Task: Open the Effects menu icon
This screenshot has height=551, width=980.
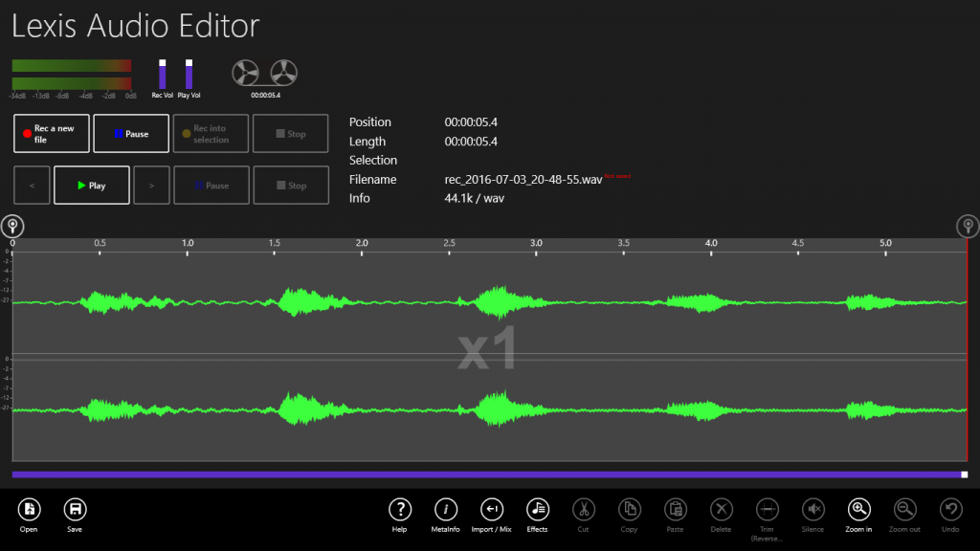Action: [537, 510]
